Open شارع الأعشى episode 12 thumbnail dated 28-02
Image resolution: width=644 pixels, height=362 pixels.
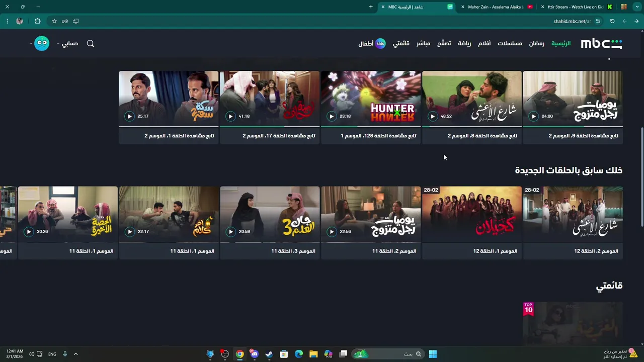tap(573, 214)
